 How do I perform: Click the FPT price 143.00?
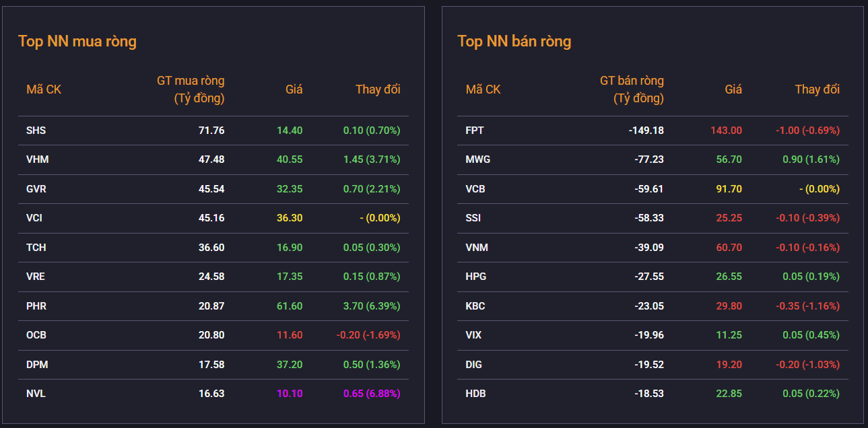click(726, 131)
